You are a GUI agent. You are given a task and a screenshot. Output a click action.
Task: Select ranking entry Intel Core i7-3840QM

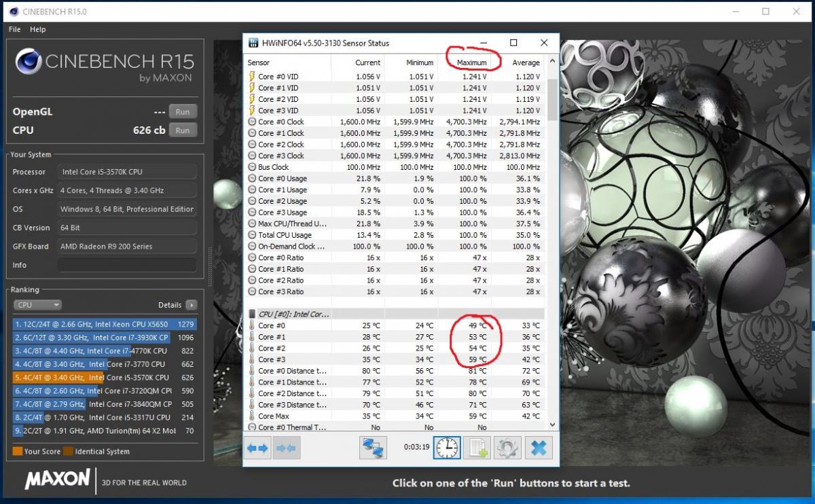[x=105, y=404]
